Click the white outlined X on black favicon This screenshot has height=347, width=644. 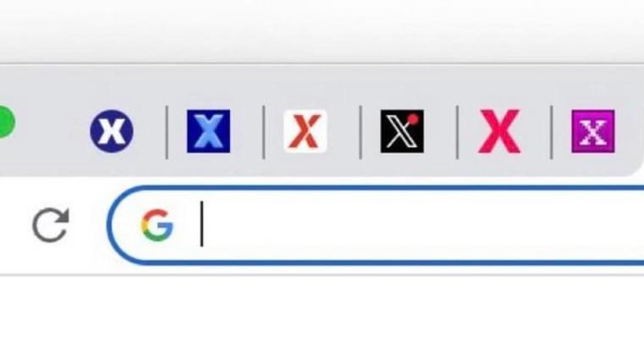coord(400,132)
